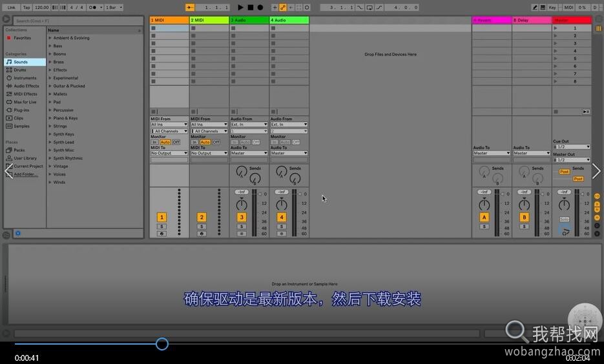Toggle the track 1 activator button

[x=161, y=217]
